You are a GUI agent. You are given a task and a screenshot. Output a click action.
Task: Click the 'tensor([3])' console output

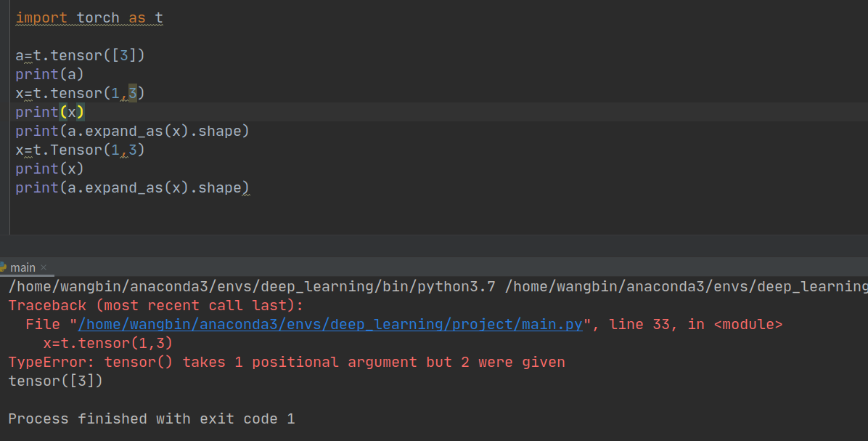point(55,381)
